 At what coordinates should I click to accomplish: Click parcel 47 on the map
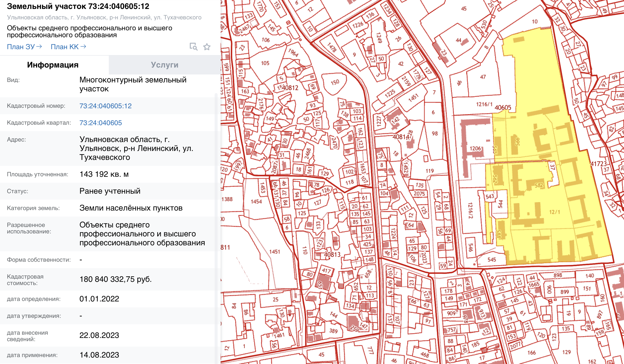[x=483, y=77]
